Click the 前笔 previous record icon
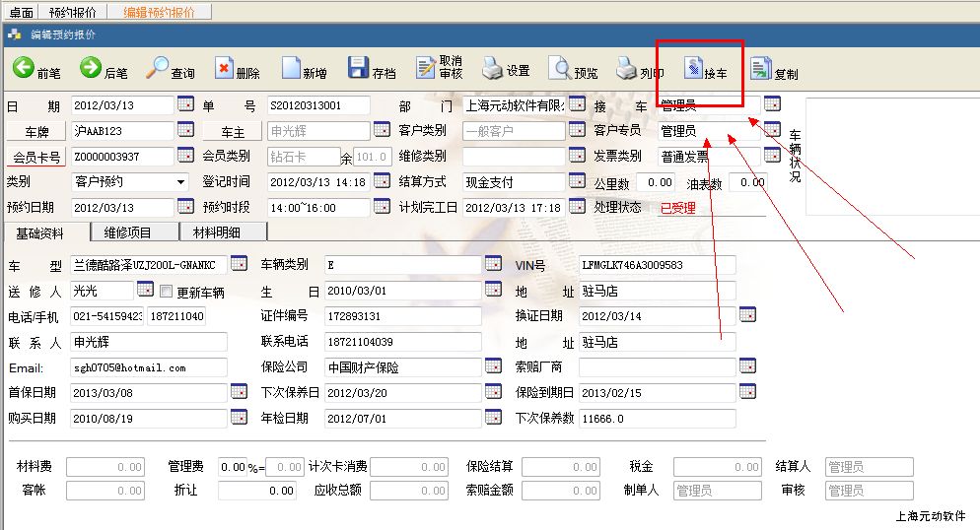This screenshot has width=980, height=530. coord(24,68)
